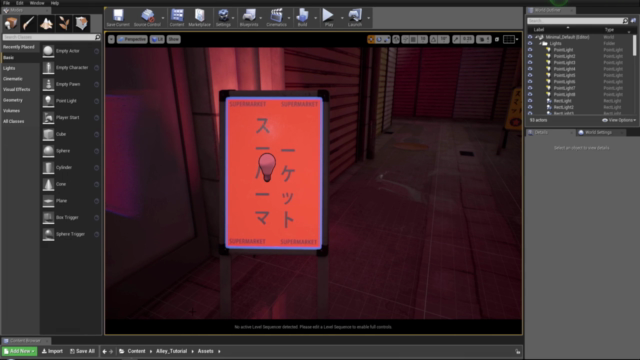This screenshot has height=360, width=640.
Task: Open the Marketplace toolbar icon
Action: 200,18
